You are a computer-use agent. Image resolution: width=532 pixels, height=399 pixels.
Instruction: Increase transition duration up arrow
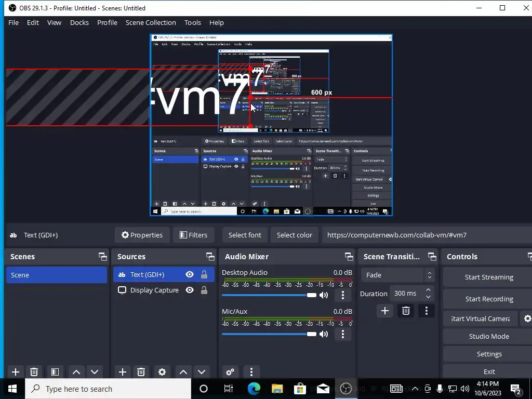pyautogui.click(x=428, y=290)
